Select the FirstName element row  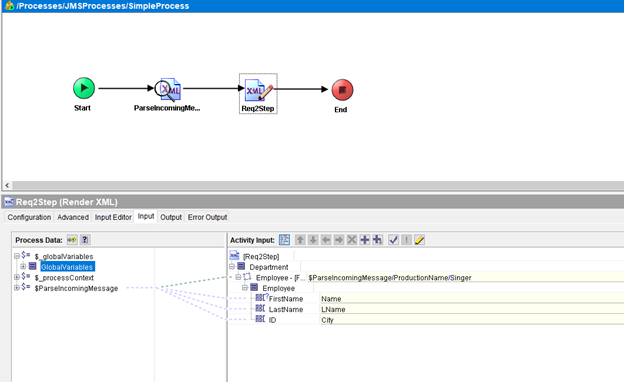(286, 299)
